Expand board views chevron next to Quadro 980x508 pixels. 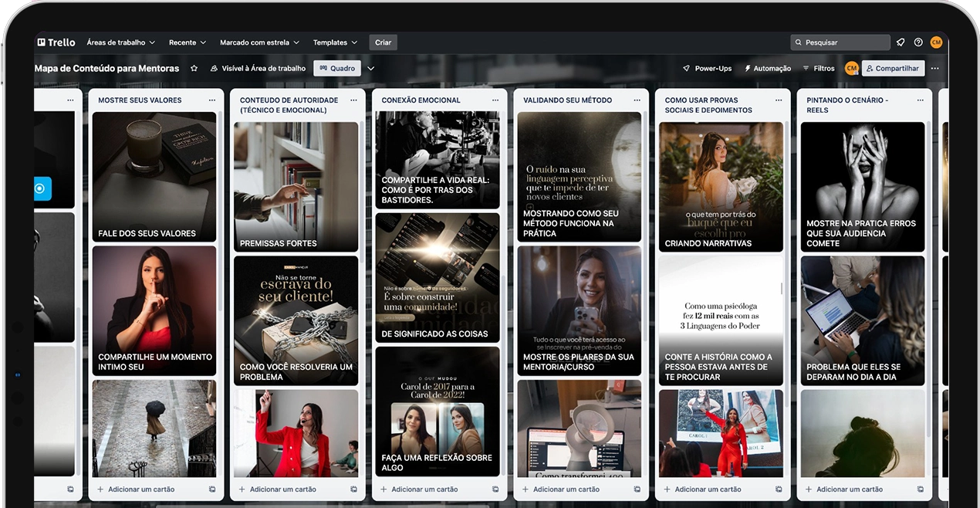[x=371, y=68]
